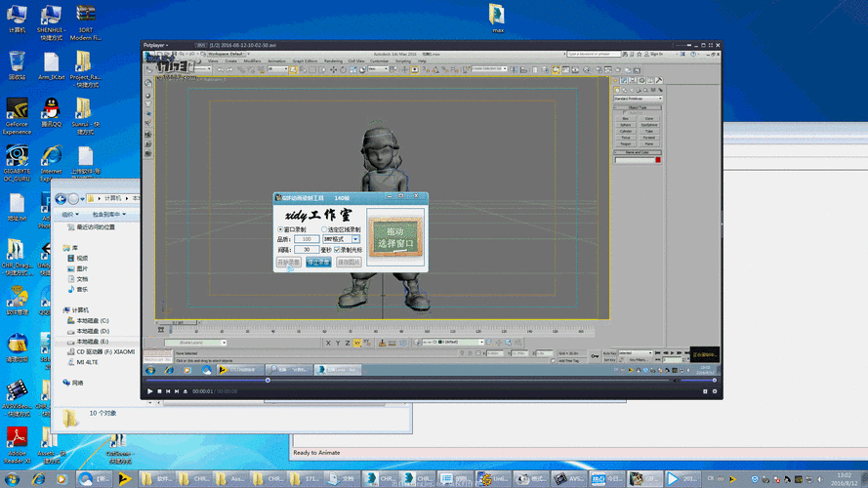The image size is (868, 488).
Task: Toggle the 录制光标 checkbox
Action: tap(337, 250)
